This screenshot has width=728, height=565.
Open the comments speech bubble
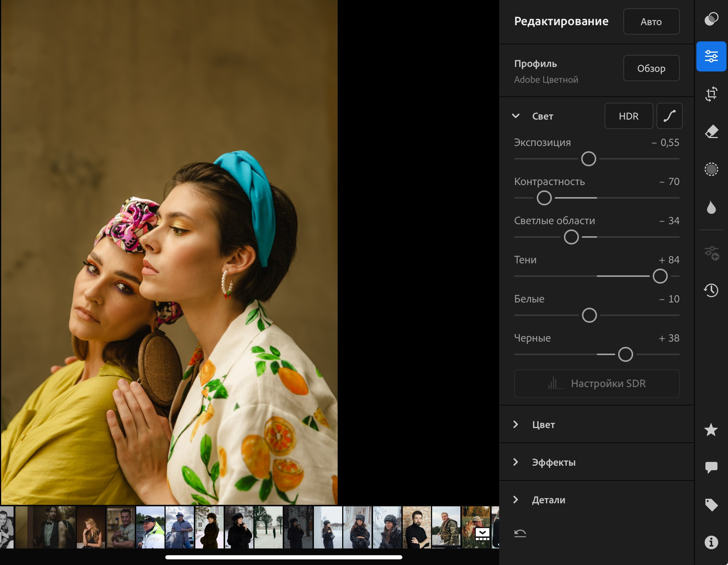[711, 467]
